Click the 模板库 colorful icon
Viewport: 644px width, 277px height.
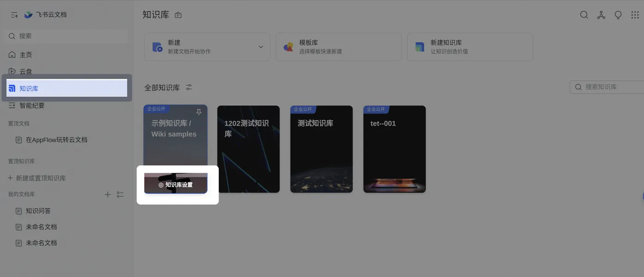point(288,47)
